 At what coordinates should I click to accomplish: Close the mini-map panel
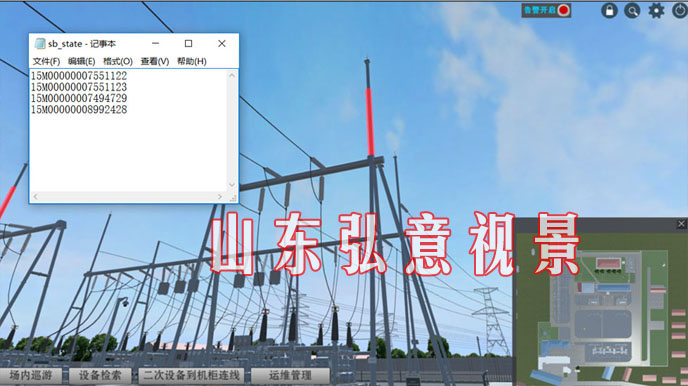tap(681, 224)
